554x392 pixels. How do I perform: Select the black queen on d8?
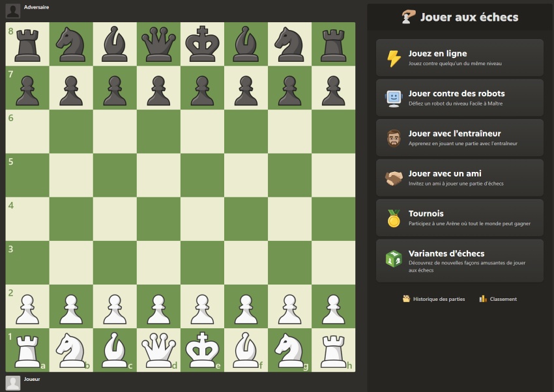tap(158, 44)
